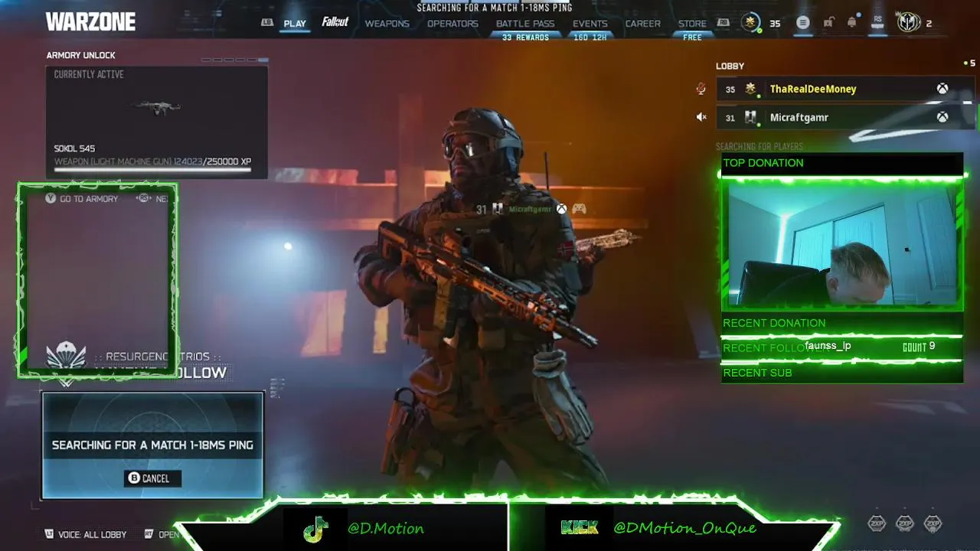Click the LOBBY header label
The height and width of the screenshot is (551, 980).
tap(730, 67)
